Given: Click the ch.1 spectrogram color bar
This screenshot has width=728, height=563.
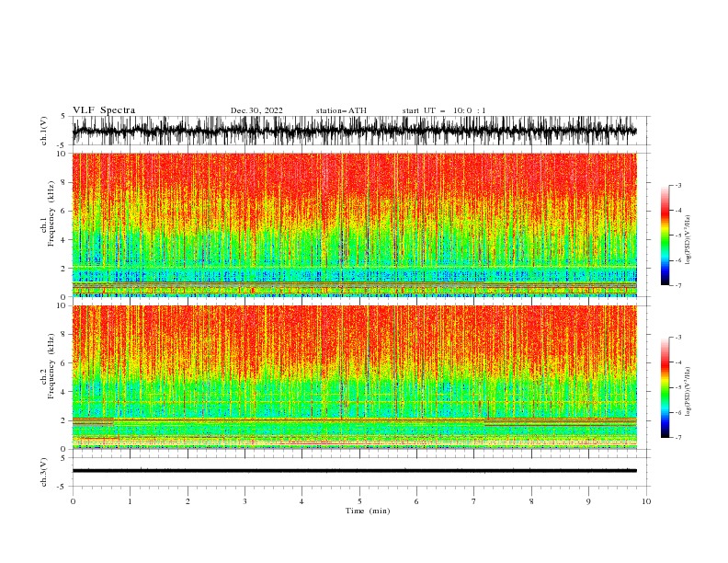Looking at the screenshot, I should click(x=665, y=236).
